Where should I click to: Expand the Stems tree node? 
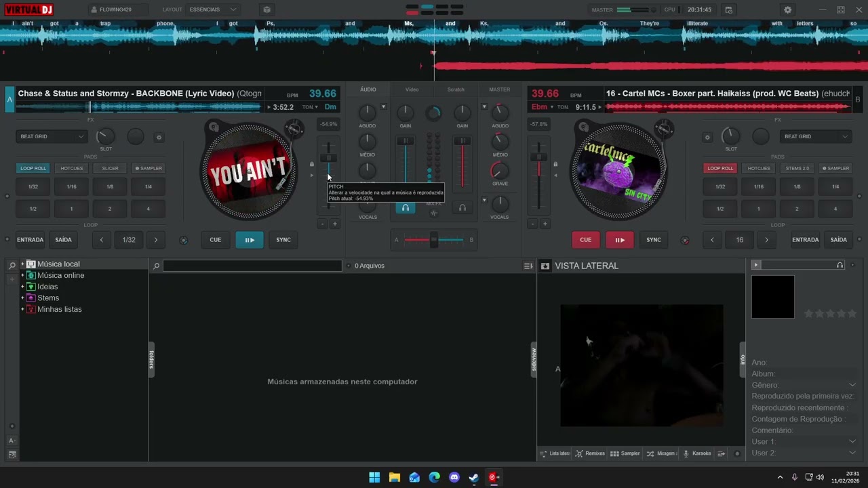tap(22, 298)
